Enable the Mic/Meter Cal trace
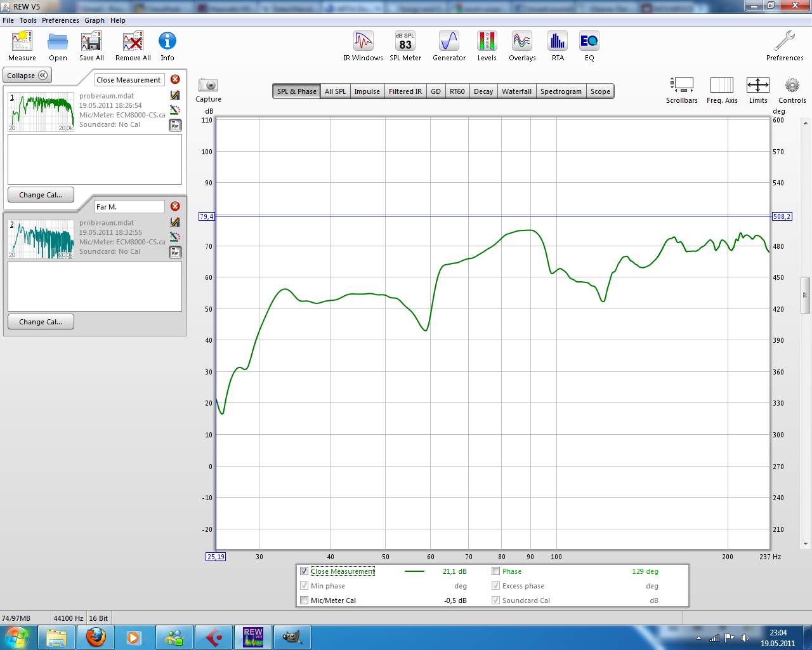 pyautogui.click(x=304, y=600)
